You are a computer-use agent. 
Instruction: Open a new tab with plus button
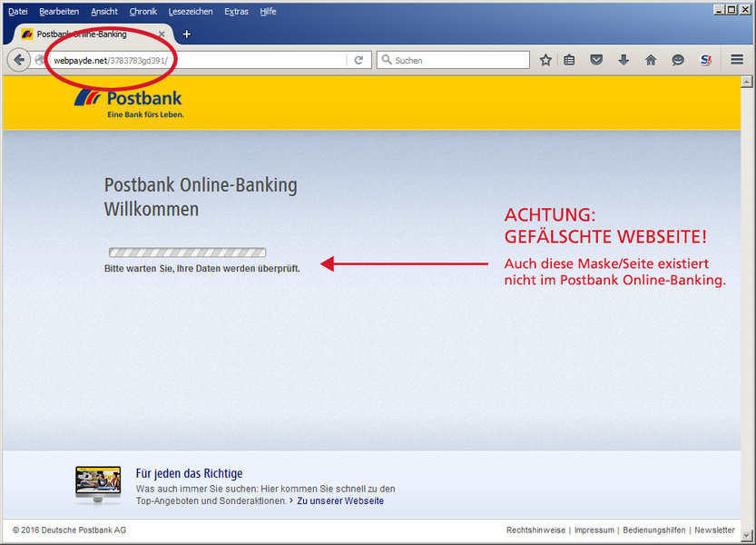coord(187,34)
